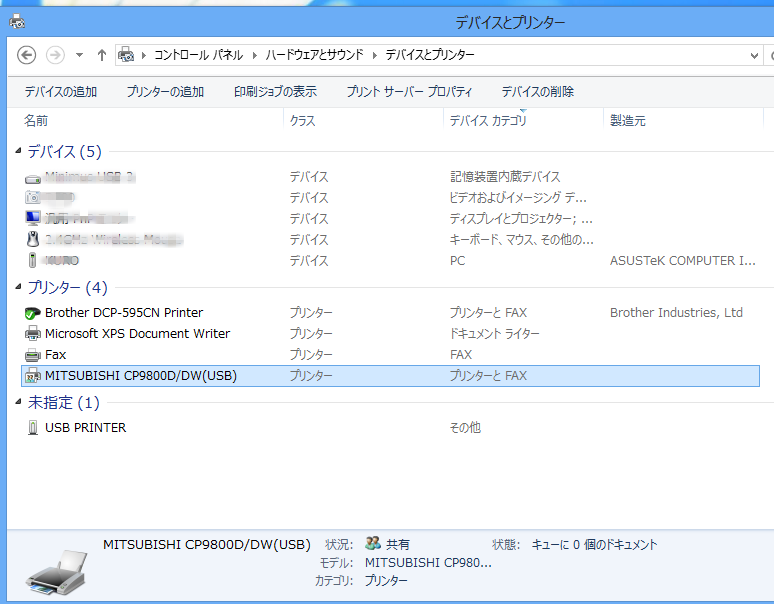Click 記憶装置内蔵デバイス category cell
This screenshot has width=774, height=604.
click(x=505, y=177)
